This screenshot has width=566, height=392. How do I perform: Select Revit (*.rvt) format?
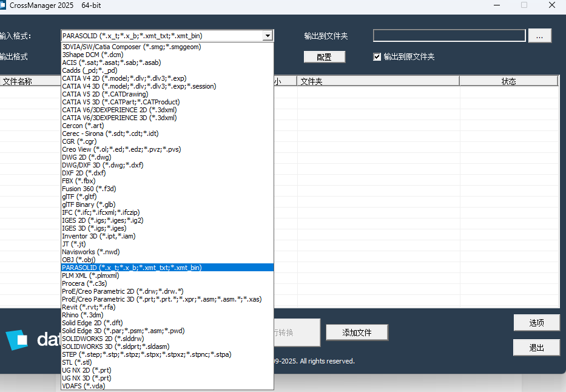click(x=167, y=307)
